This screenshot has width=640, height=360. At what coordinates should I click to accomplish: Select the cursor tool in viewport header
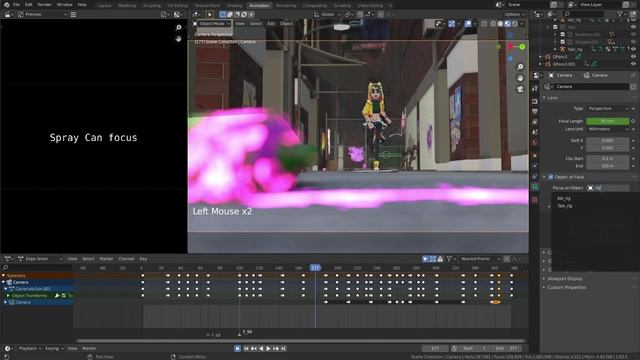(210, 14)
